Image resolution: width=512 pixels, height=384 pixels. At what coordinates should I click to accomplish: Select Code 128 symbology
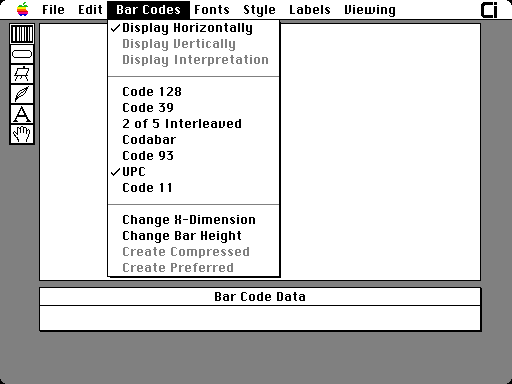point(193,92)
